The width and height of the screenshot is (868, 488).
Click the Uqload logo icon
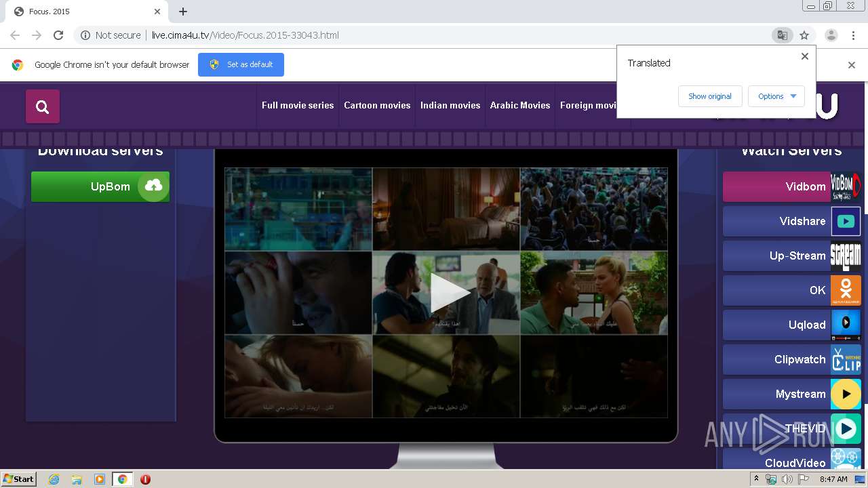(x=846, y=325)
